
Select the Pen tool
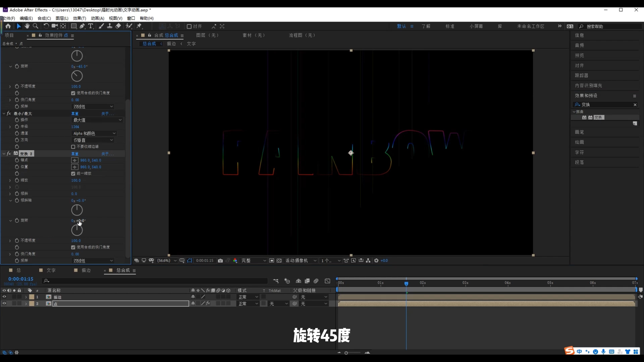82,26
